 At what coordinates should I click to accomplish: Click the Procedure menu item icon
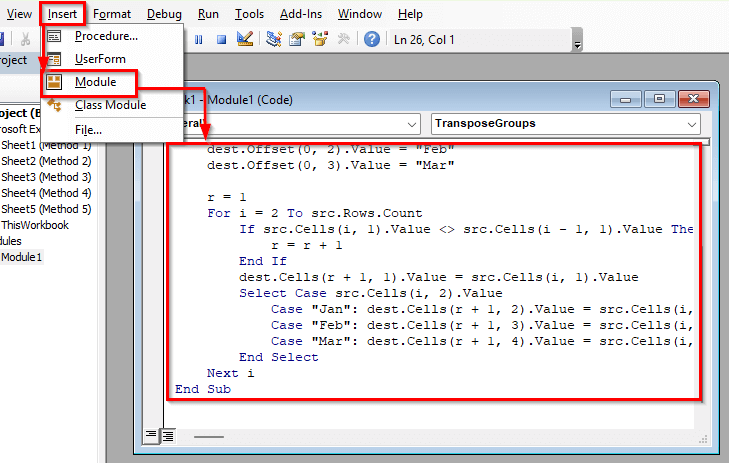coord(54,36)
